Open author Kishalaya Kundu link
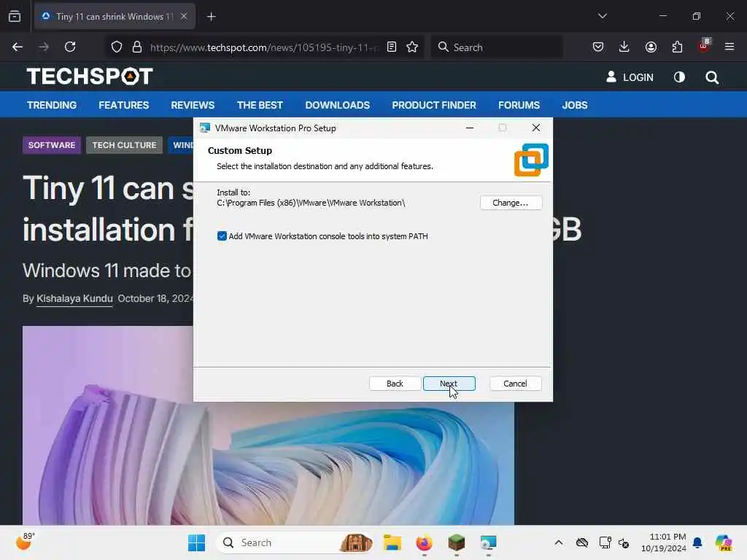This screenshot has height=560, width=747. coord(75,298)
